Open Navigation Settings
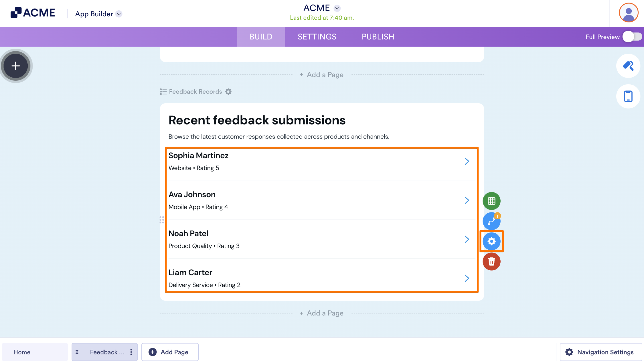This screenshot has width=644, height=363. pyautogui.click(x=601, y=352)
